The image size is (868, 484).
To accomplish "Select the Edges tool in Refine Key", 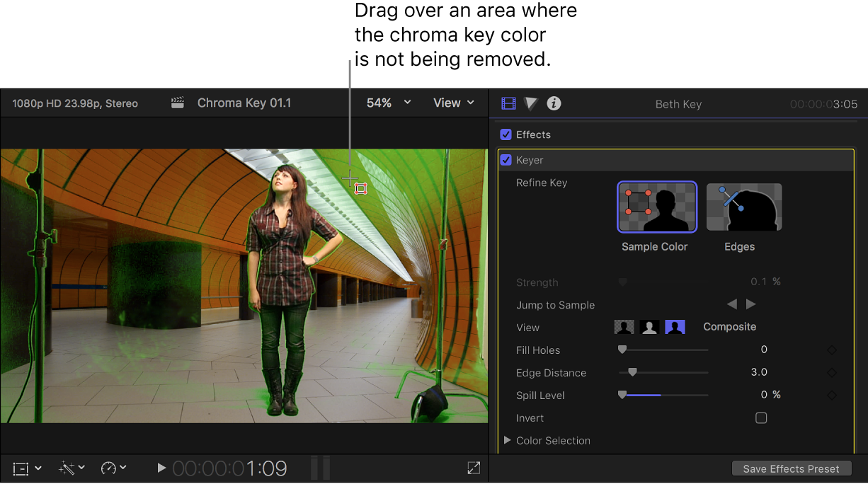I will pyautogui.click(x=743, y=207).
